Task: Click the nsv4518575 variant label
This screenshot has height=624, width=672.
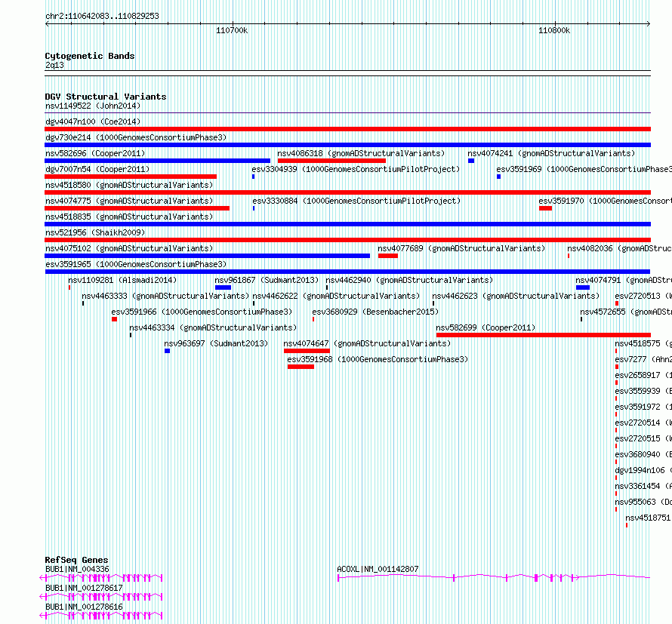Action: coord(643,343)
